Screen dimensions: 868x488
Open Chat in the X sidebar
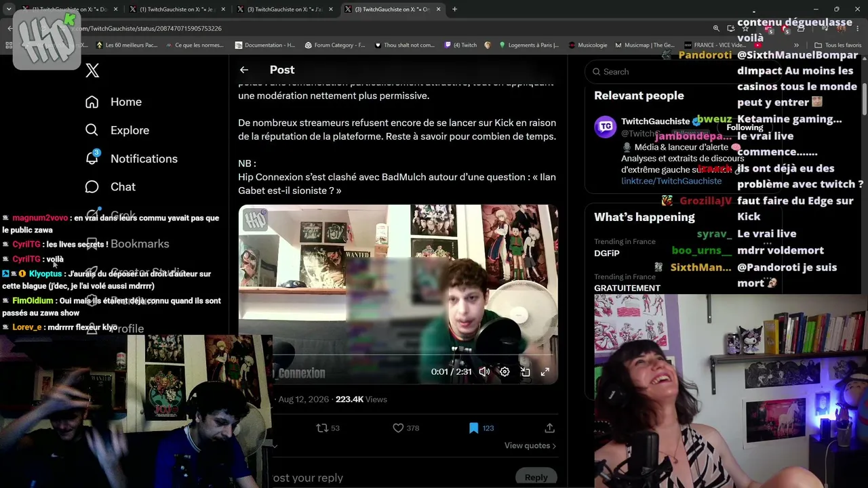tap(110, 186)
